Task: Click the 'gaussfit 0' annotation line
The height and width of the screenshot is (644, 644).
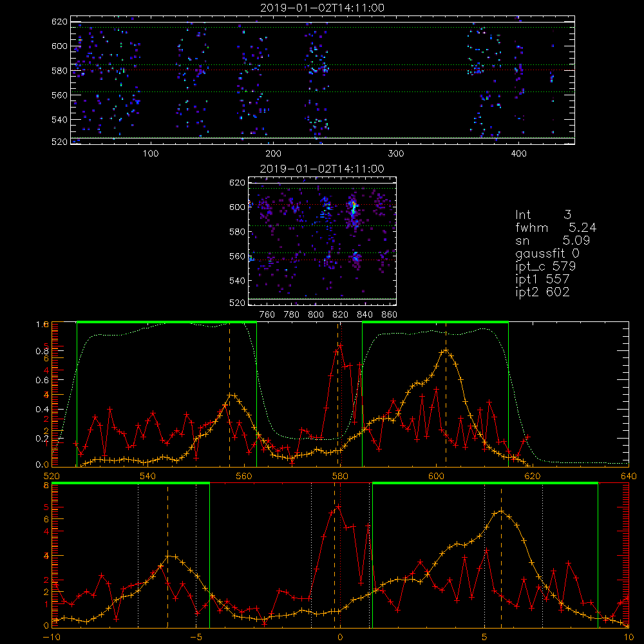Action: coord(547,253)
